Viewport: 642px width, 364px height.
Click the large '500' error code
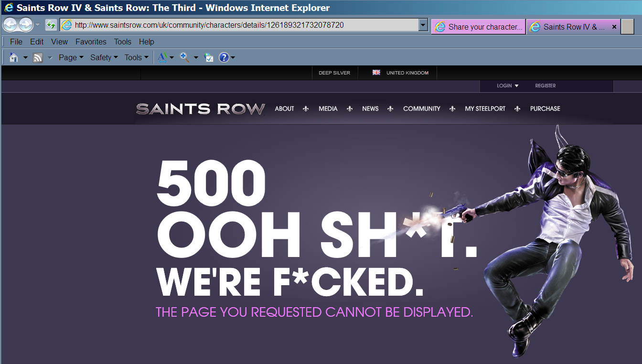click(211, 183)
